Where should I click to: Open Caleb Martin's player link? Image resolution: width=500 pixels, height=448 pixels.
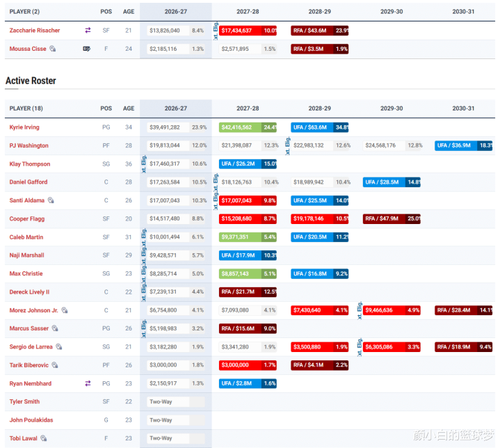[26, 237]
